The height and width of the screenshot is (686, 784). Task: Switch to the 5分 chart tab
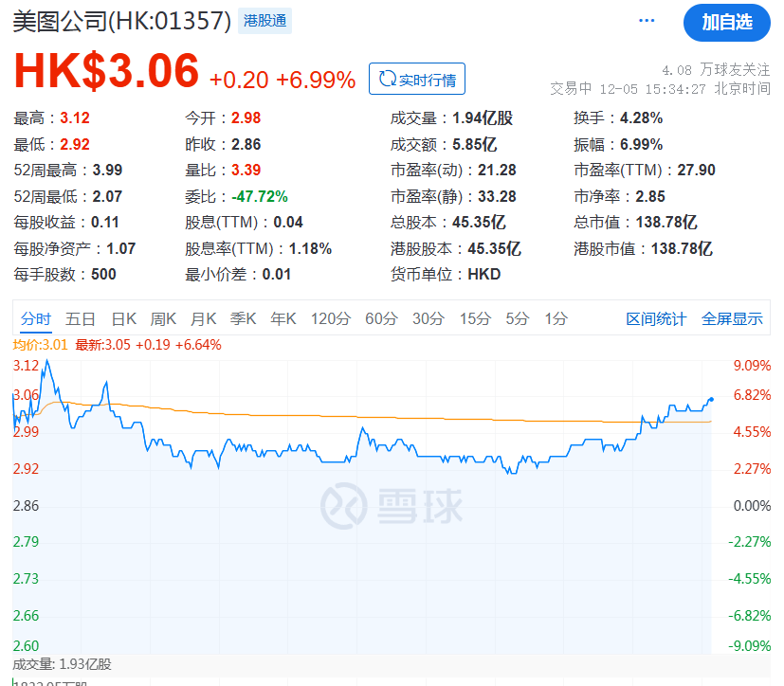[x=517, y=319]
